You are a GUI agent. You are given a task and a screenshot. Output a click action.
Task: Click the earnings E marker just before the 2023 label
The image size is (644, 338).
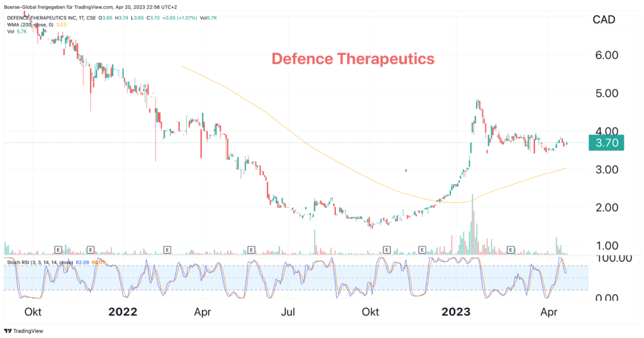[422, 249]
